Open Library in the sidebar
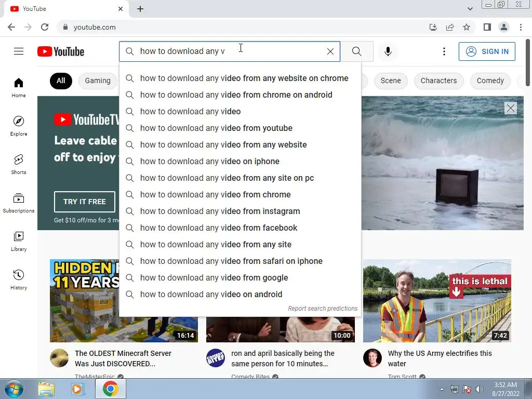The image size is (532, 399). click(19, 241)
